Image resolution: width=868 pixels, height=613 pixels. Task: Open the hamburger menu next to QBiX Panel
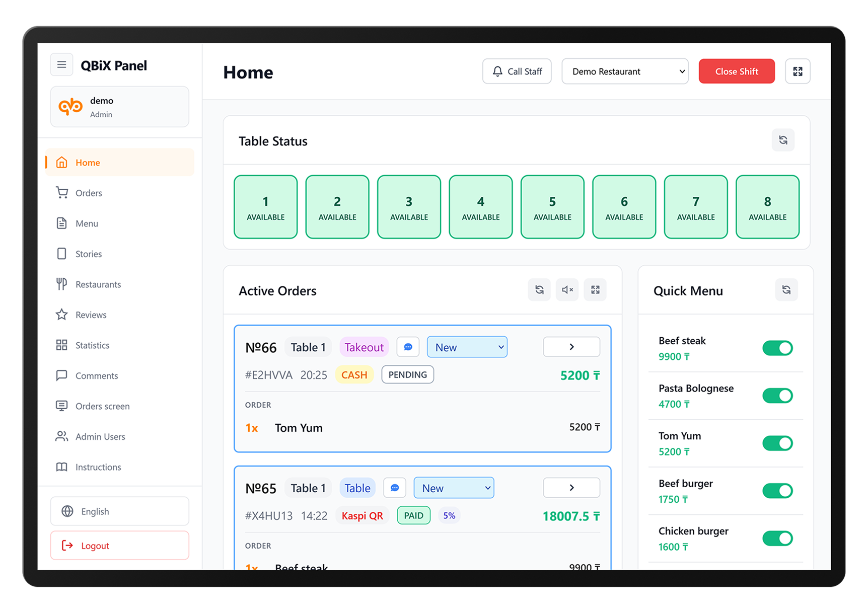[61, 64]
